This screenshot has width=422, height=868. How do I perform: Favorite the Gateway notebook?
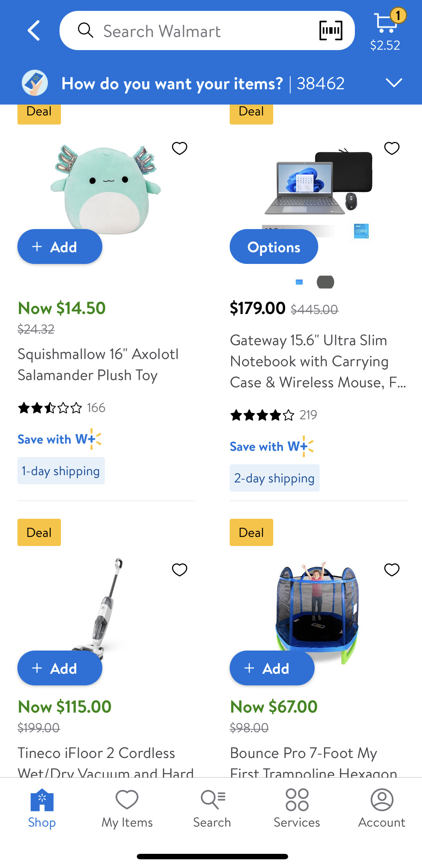click(392, 148)
